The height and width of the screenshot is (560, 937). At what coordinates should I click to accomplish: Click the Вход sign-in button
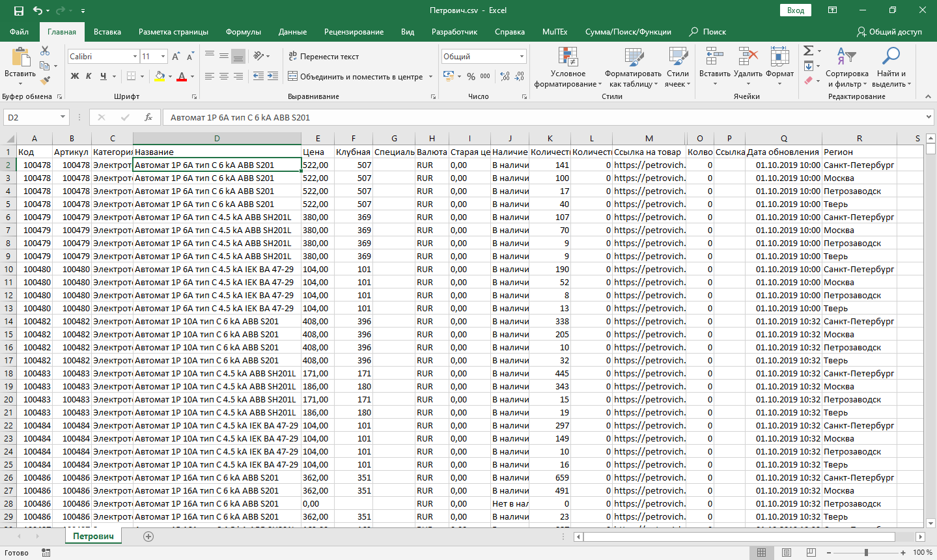pyautogui.click(x=796, y=10)
